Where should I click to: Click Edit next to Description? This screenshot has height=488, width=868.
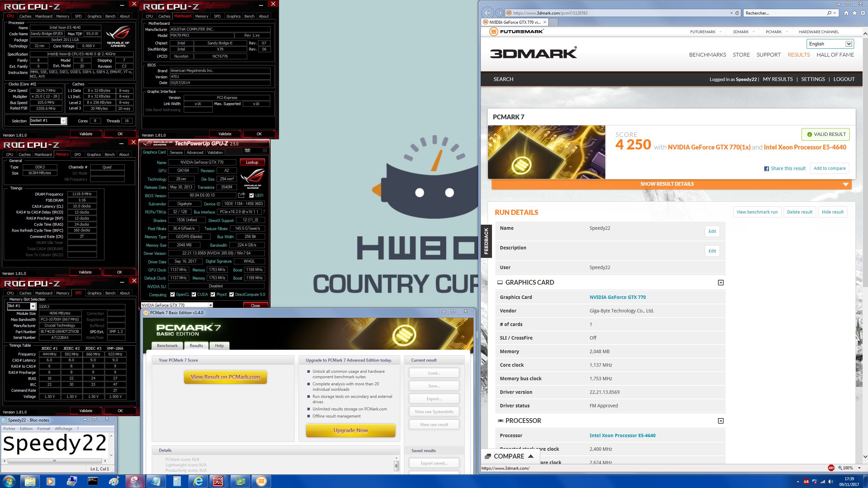coord(712,251)
